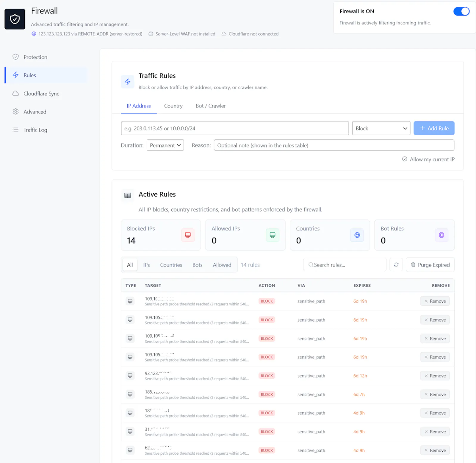This screenshot has width=476, height=463.
Task: Switch to the Bot / Crawler tab
Action: tap(211, 106)
